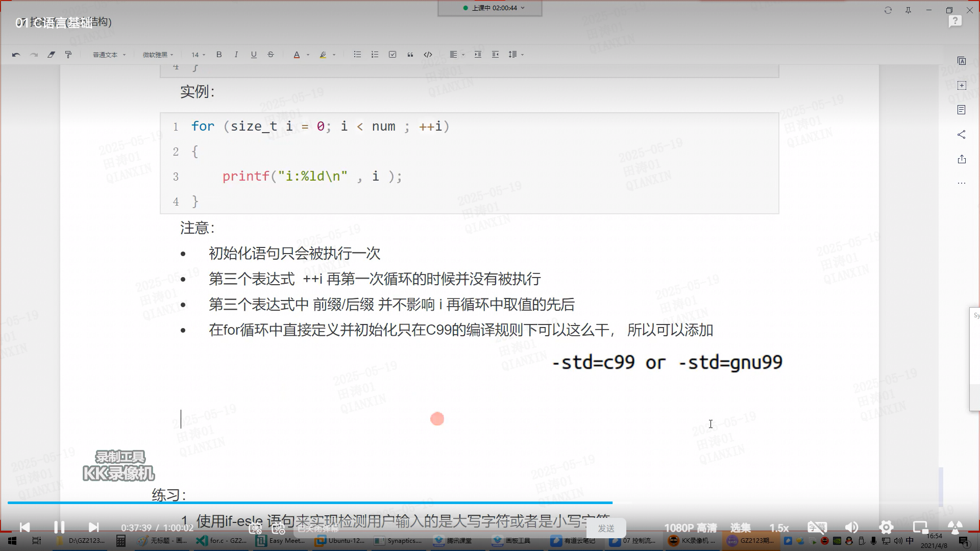Create a numbered list
980x551 pixels.
375,55
